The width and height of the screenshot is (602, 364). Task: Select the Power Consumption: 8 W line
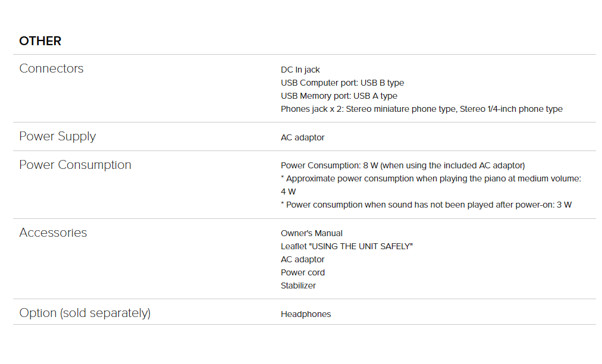(403, 165)
